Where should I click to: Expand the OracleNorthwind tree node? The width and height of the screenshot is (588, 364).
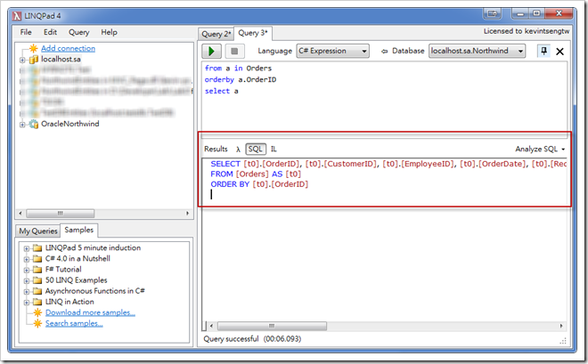22,125
